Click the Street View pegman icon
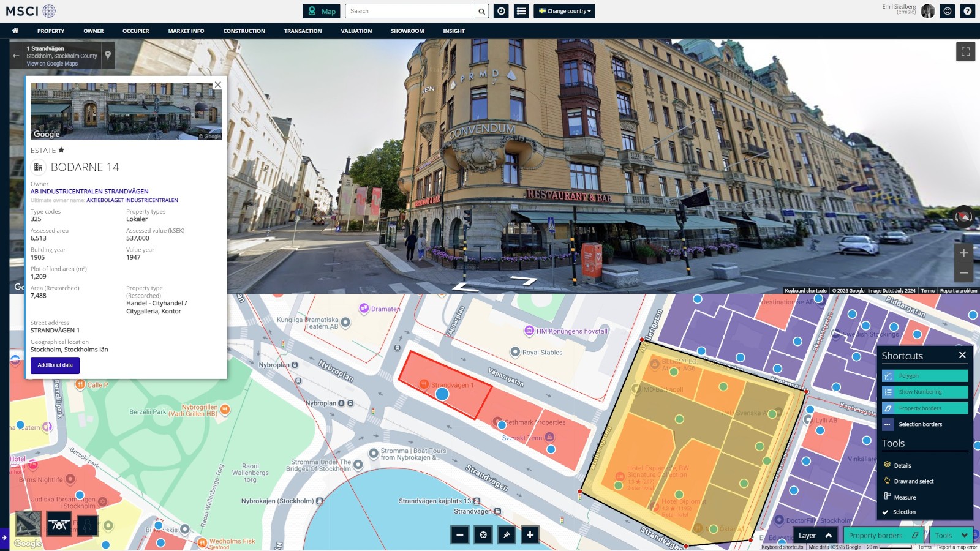Image resolution: width=980 pixels, height=551 pixels. coord(88,525)
